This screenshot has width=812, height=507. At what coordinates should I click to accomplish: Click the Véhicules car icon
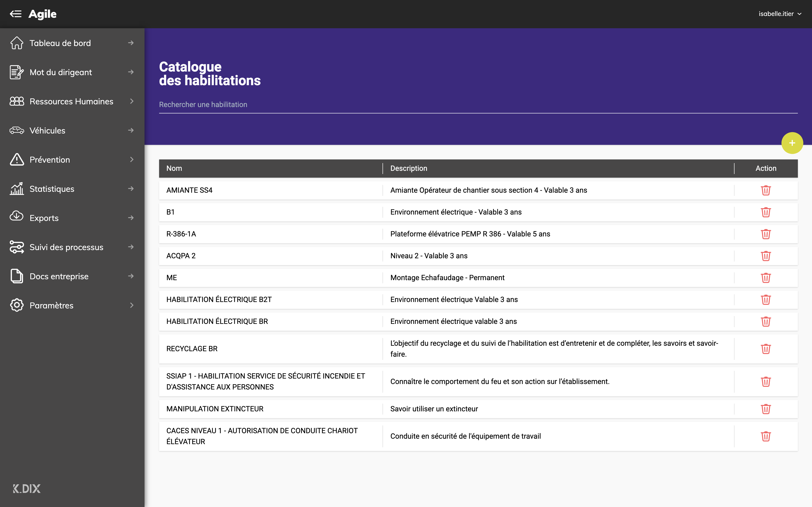pyautogui.click(x=17, y=131)
